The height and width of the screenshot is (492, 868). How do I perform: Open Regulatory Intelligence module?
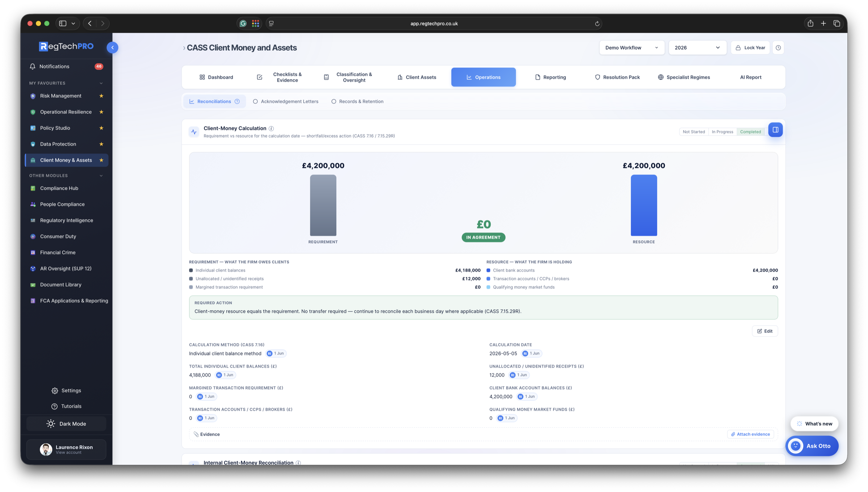67,220
